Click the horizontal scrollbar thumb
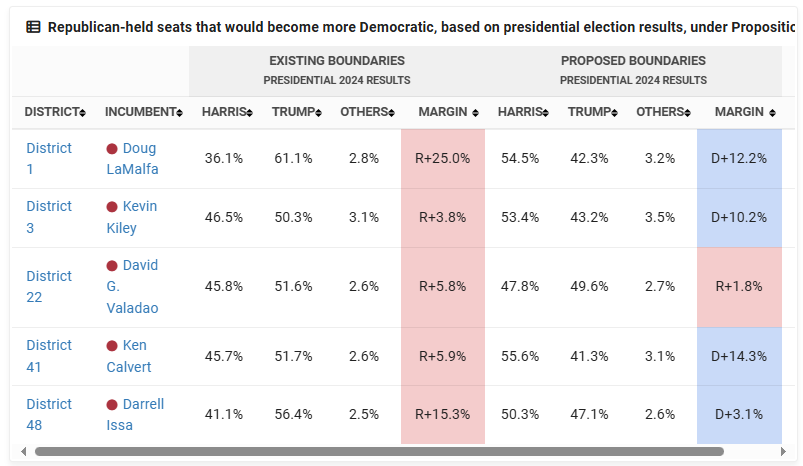The image size is (803, 466). click(x=380, y=452)
